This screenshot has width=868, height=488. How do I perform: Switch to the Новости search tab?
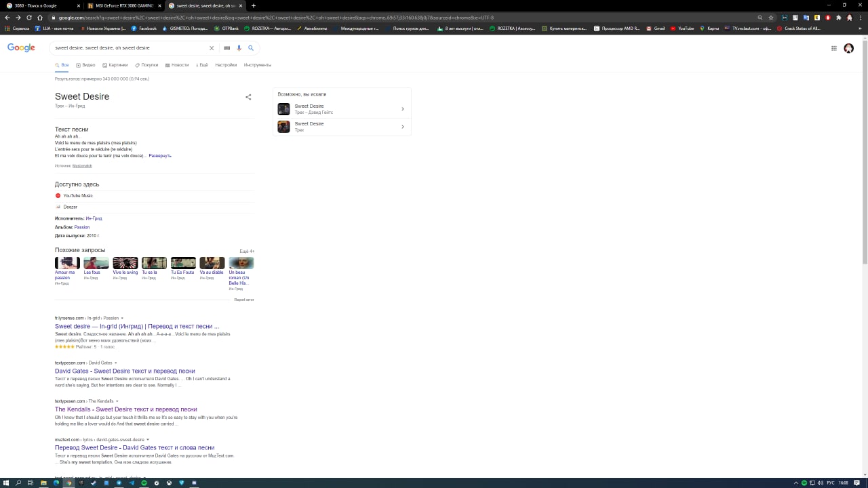click(x=177, y=65)
